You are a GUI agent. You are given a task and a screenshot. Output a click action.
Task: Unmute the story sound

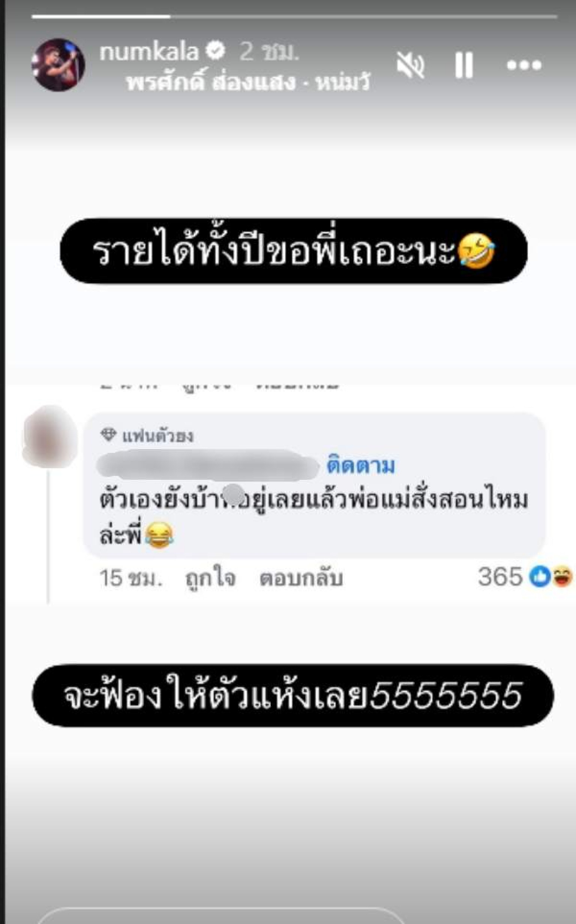pyautogui.click(x=410, y=65)
